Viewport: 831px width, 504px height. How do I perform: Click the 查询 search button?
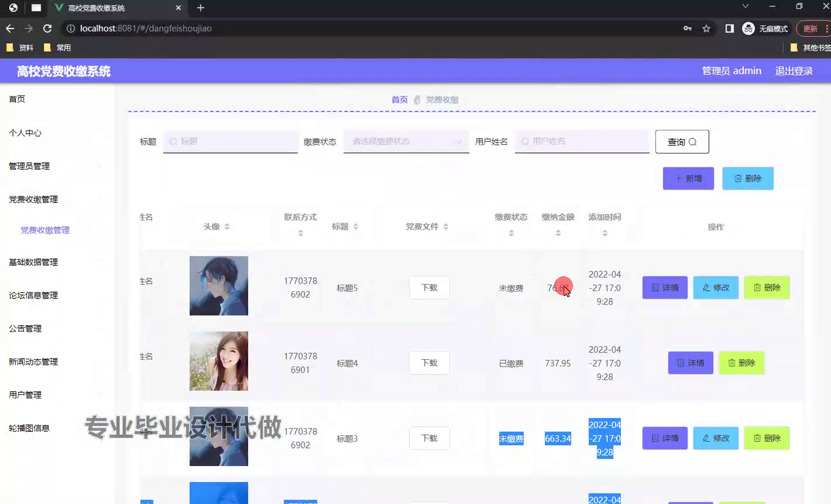click(682, 142)
